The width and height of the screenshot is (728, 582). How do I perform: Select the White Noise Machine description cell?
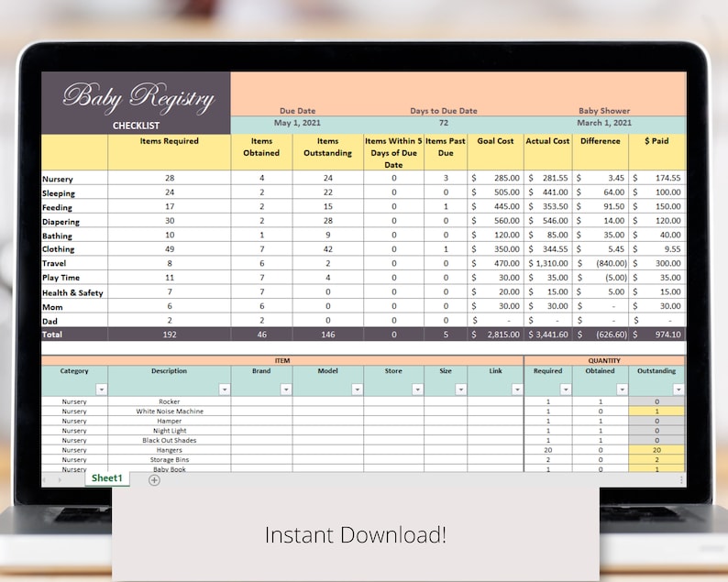[170, 412]
